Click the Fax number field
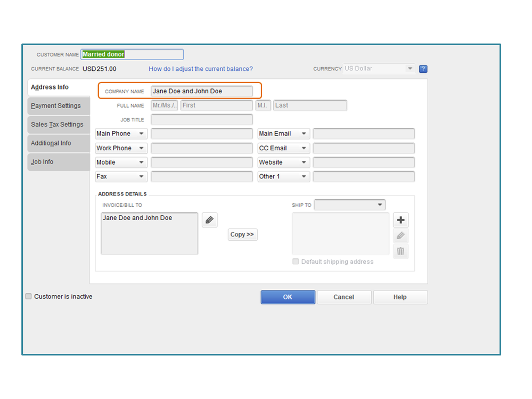This screenshot has height=399, width=532. (x=201, y=176)
